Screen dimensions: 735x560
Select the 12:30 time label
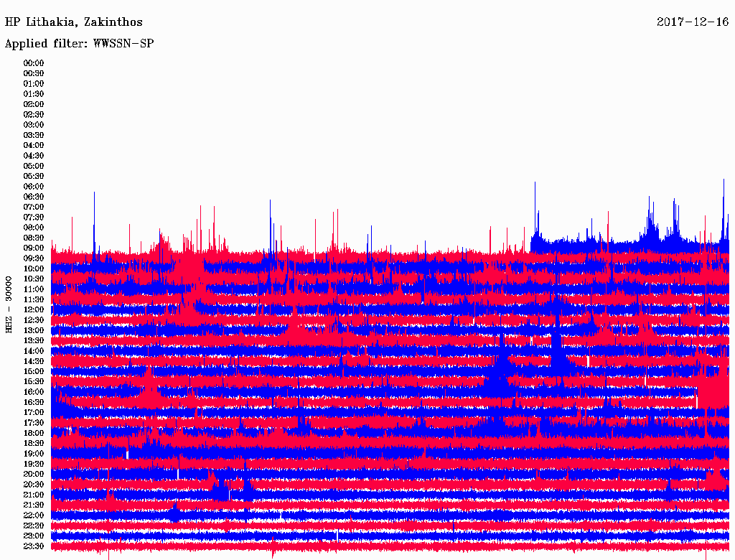pos(34,320)
